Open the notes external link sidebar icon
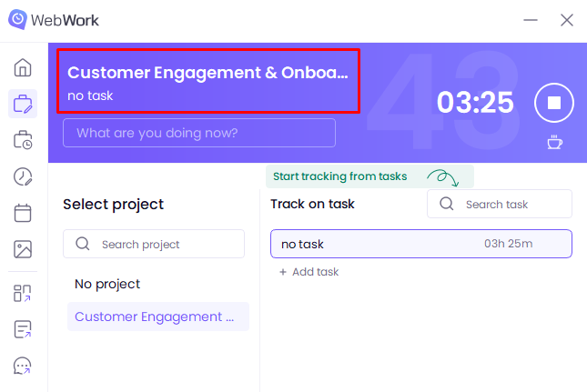The image size is (587, 392). pos(24,329)
